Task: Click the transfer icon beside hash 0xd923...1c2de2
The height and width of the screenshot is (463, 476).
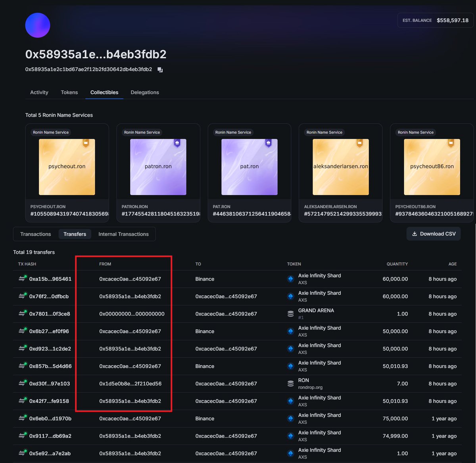Action: click(23, 348)
